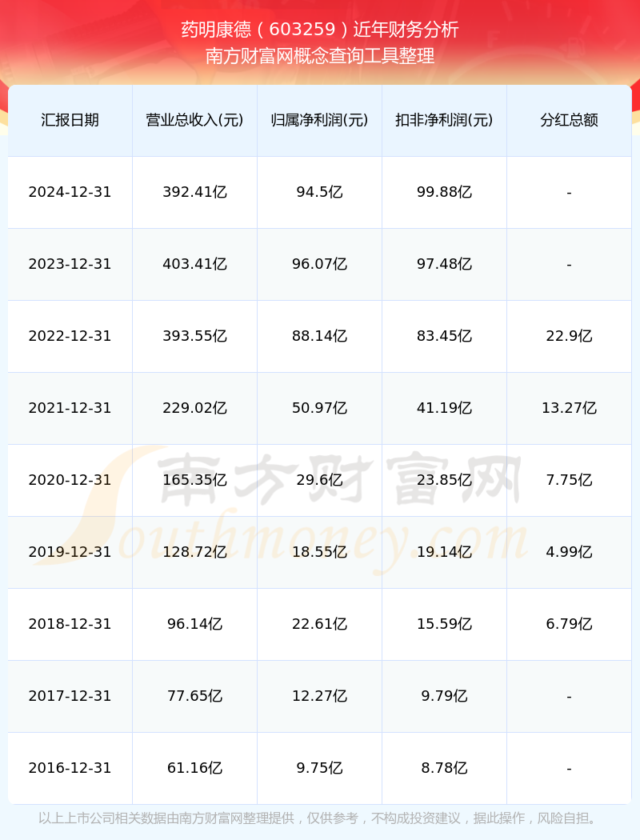The image size is (640, 840).
Task: Click revenue value 165.35亿
Action: pyautogui.click(x=195, y=480)
